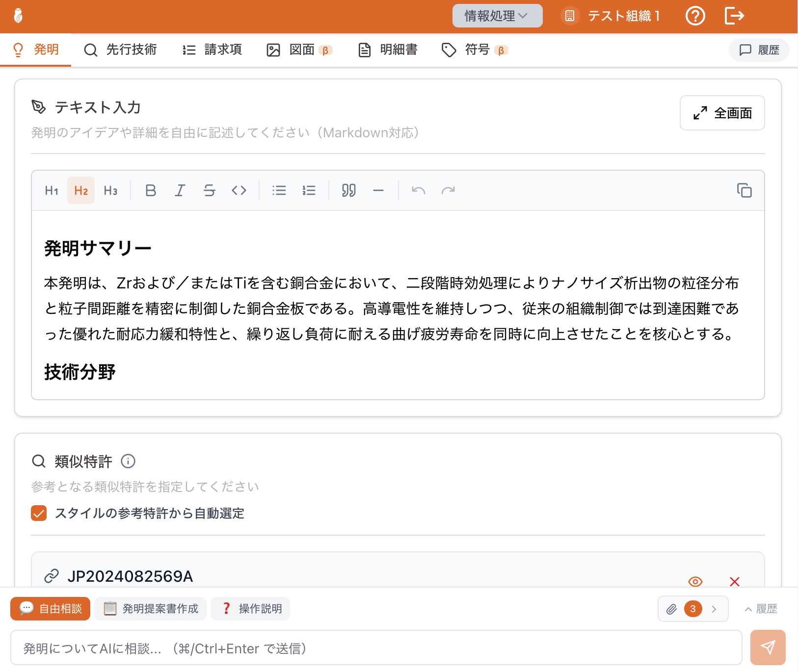
Task: Select the 発明提案書作成 button
Action: pyautogui.click(x=151, y=609)
